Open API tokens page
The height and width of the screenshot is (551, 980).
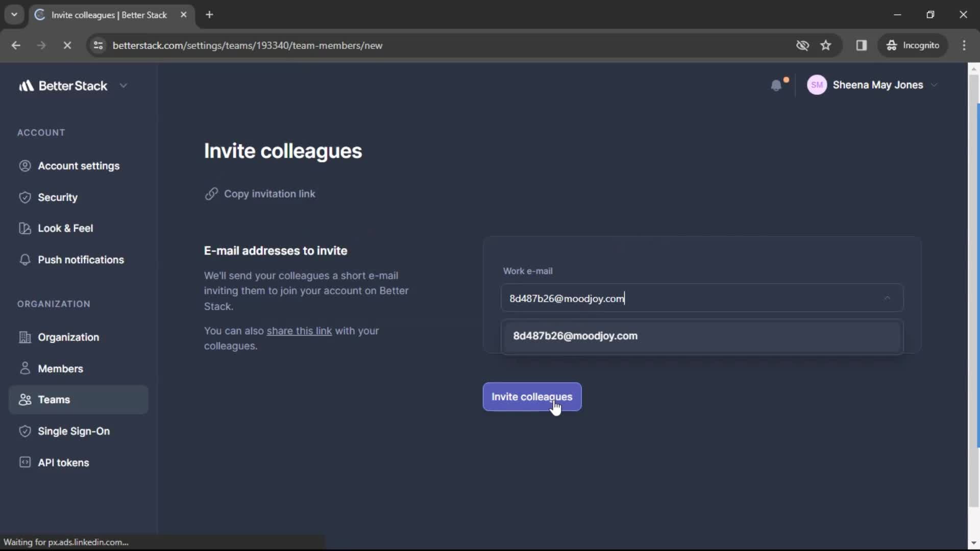(79, 463)
